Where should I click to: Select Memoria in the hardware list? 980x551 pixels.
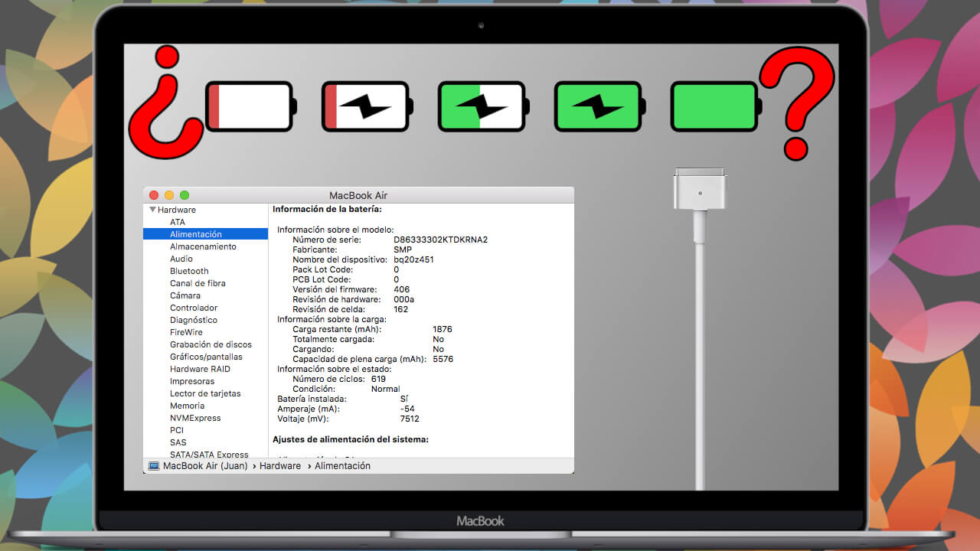[187, 406]
